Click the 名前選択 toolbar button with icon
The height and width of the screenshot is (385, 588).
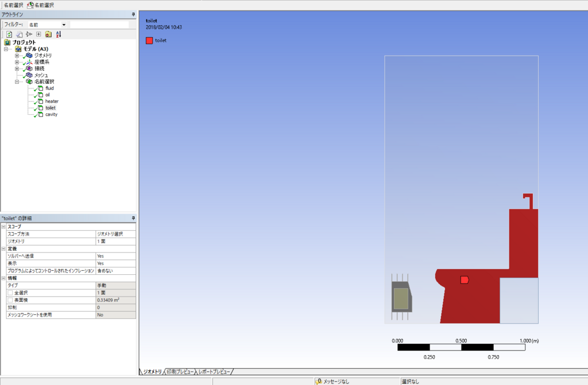[x=41, y=5]
